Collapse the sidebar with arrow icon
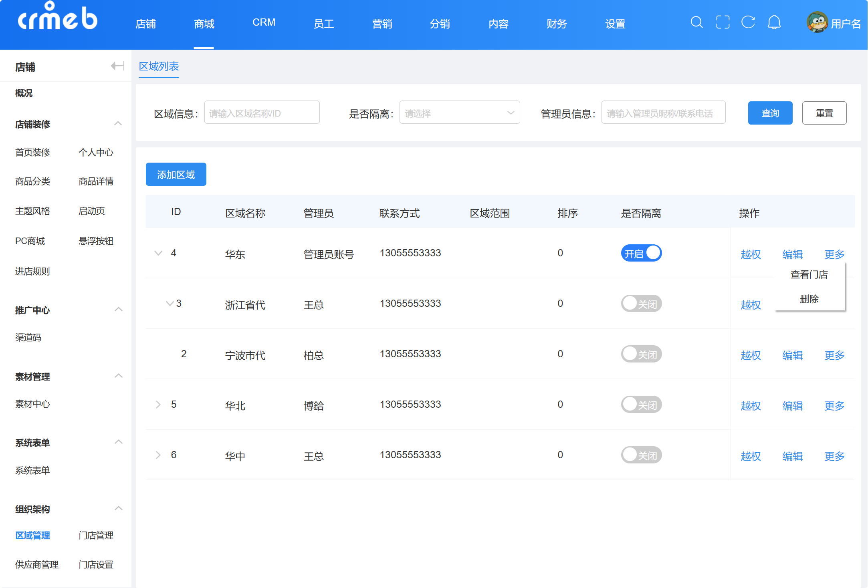 click(117, 66)
